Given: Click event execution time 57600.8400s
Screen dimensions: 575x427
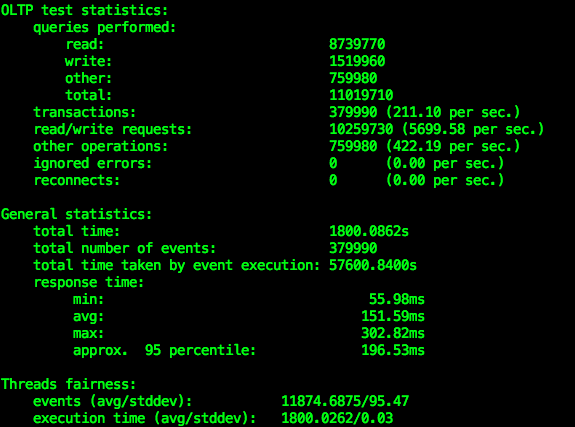Looking at the screenshot, I should (x=373, y=265).
